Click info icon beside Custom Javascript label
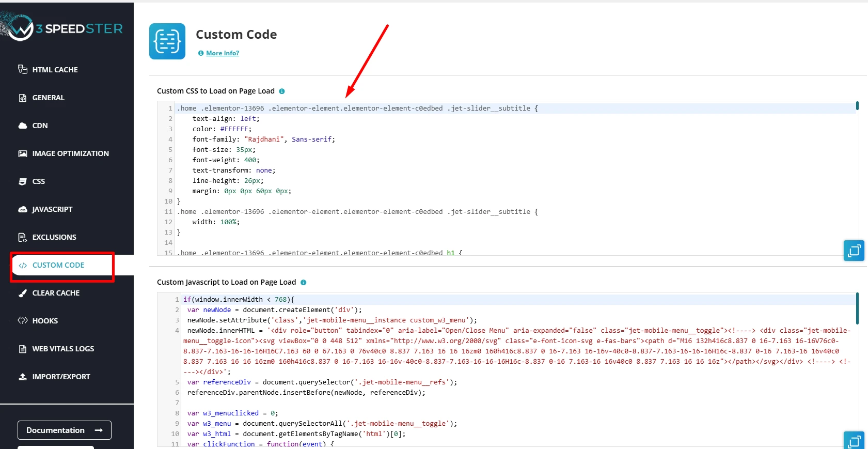Viewport: 868px width, 449px height. tap(304, 283)
